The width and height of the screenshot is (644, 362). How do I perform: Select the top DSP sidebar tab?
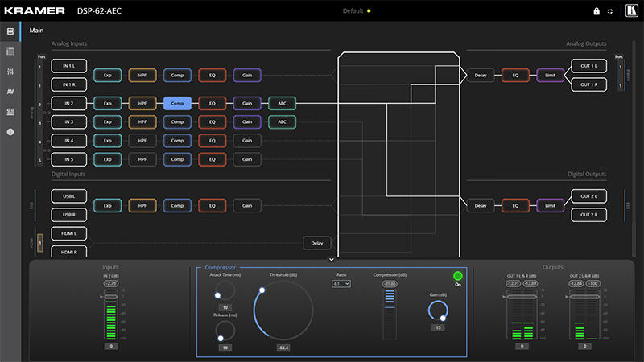point(10,31)
